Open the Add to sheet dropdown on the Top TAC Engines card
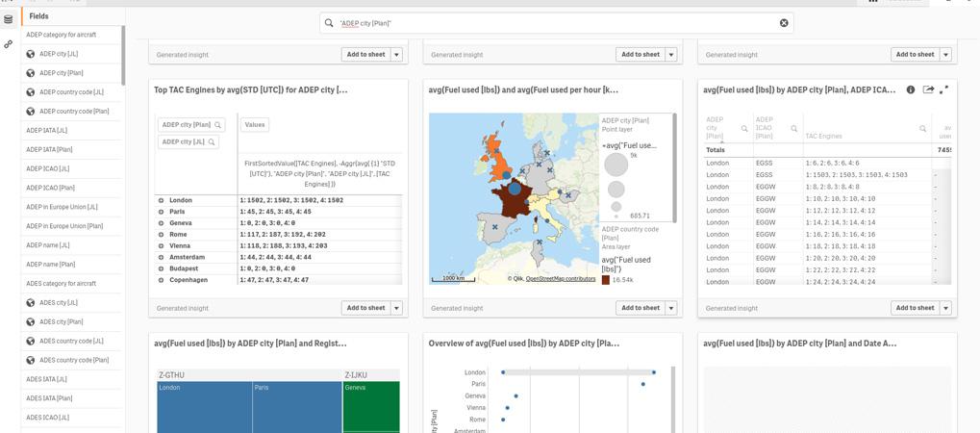 (x=397, y=308)
